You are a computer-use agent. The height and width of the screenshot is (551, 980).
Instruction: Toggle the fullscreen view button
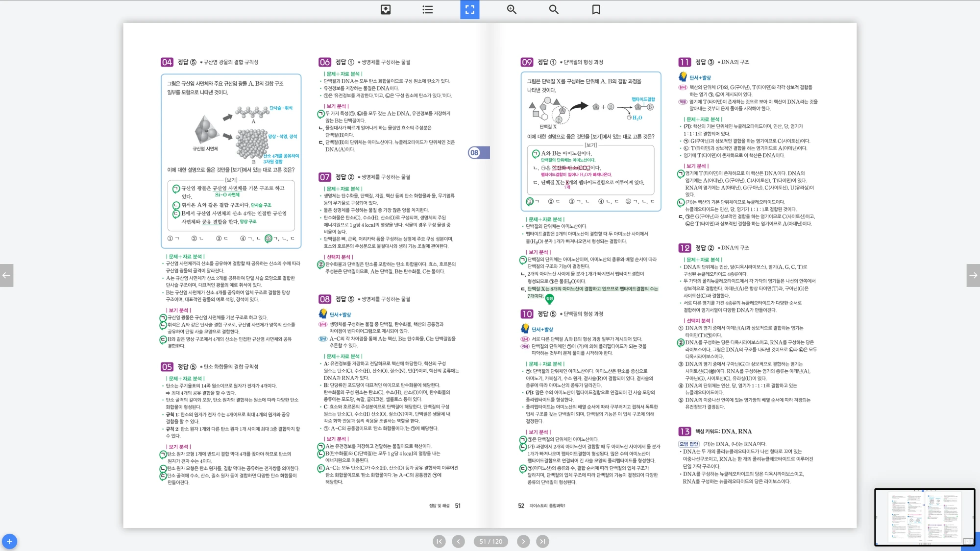pos(469,9)
